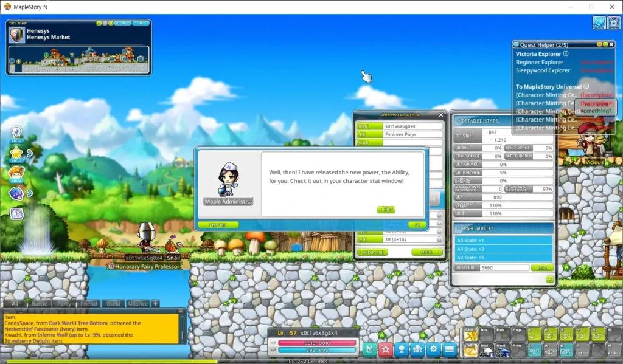The height and width of the screenshot is (364, 623).
Task: Click the green arrow at the detailed stats bottom
Action: pos(549,280)
